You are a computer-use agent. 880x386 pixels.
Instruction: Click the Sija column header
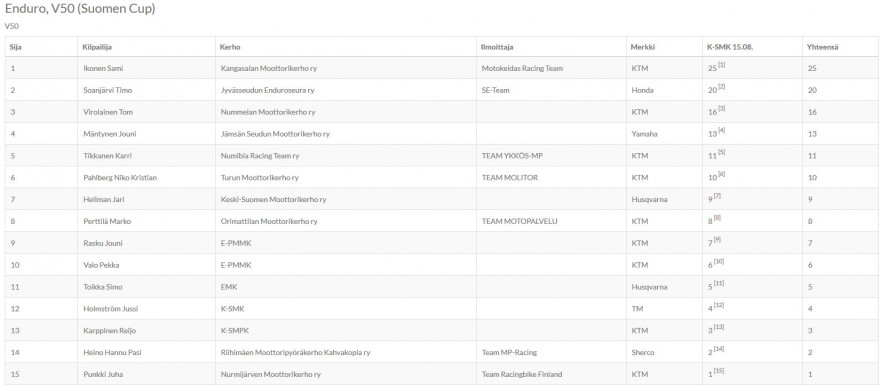coord(15,47)
